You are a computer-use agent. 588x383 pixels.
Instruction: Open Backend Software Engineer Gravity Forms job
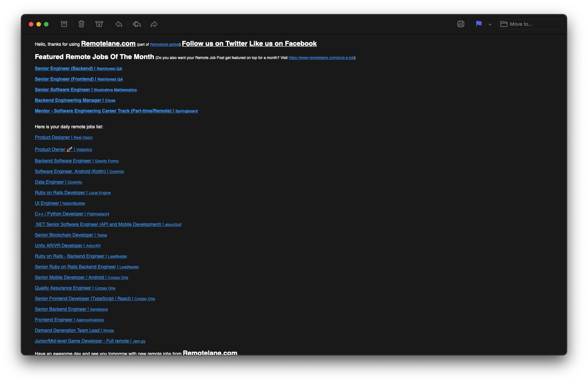pyautogui.click(x=77, y=161)
